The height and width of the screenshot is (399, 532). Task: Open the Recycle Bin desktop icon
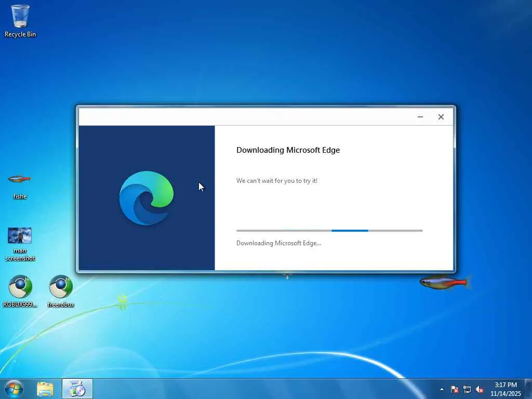point(20,20)
